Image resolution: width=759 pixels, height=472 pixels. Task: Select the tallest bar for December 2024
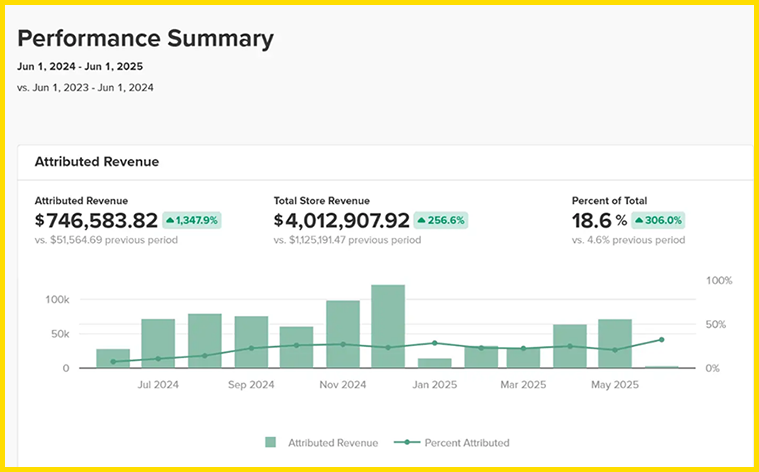coord(388,326)
